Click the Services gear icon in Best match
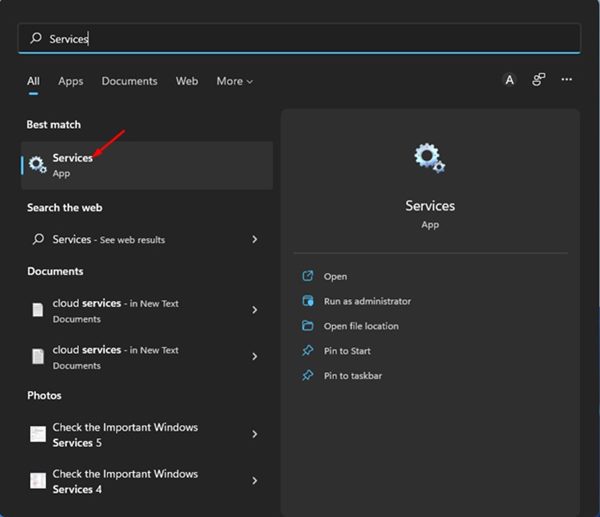The width and height of the screenshot is (600, 517). coord(37,165)
